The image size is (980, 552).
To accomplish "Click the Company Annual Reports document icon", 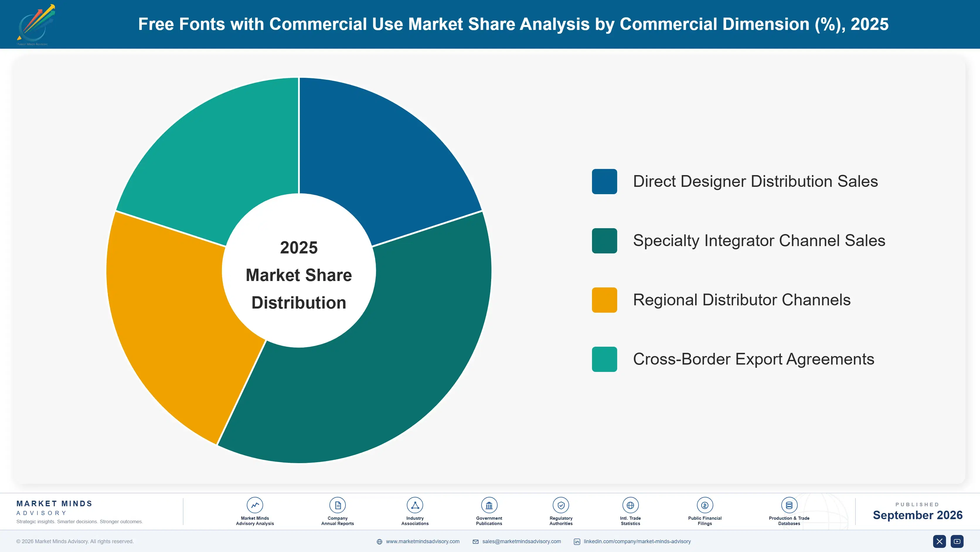I will coord(337,505).
